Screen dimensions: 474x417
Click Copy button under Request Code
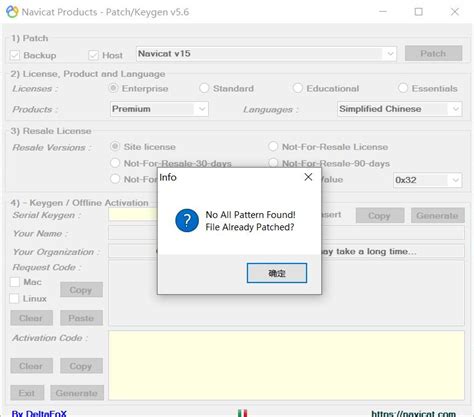point(81,290)
